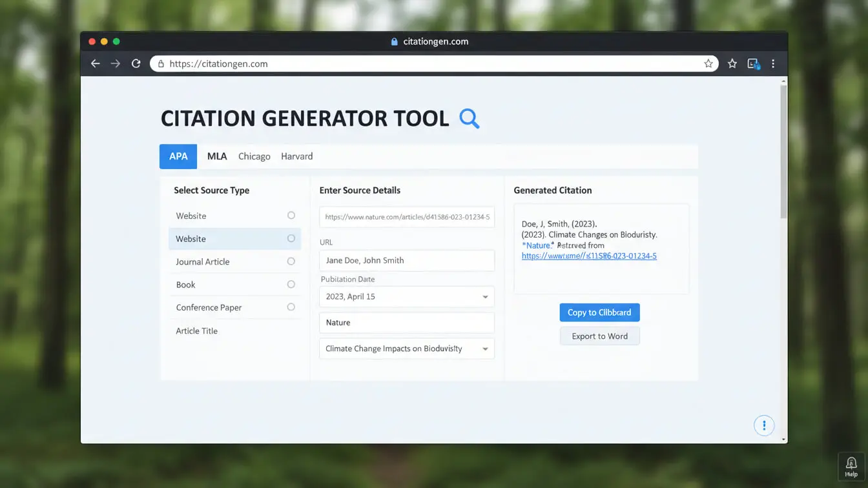The height and width of the screenshot is (488, 868).
Task: Click the Conference Paper row label
Action: [209, 307]
